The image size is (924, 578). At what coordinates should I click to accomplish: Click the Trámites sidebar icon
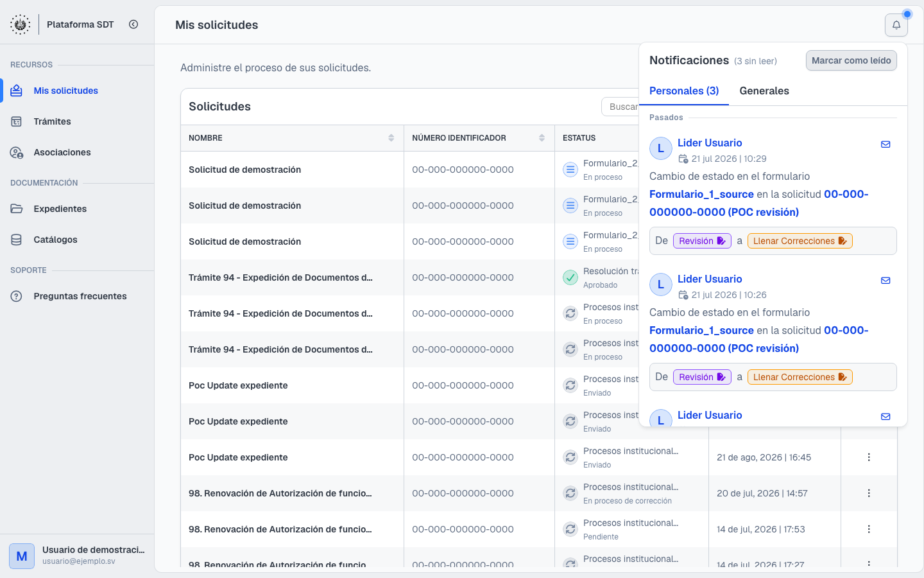(17, 121)
